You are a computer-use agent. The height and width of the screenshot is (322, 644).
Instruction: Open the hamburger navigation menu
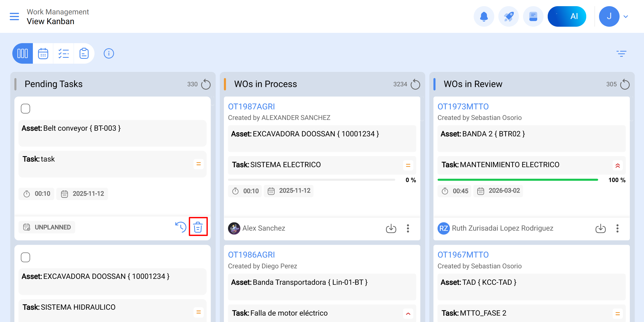coord(14,16)
